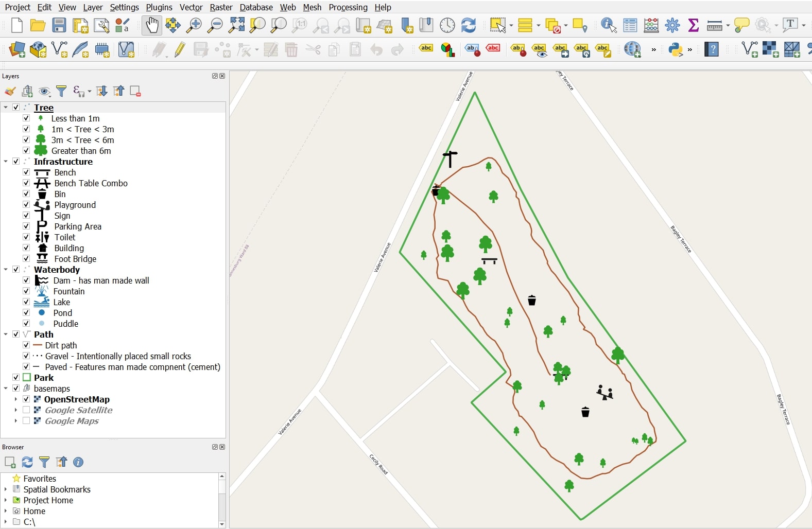Enable the Google Satellite basemap layer

coord(26,410)
